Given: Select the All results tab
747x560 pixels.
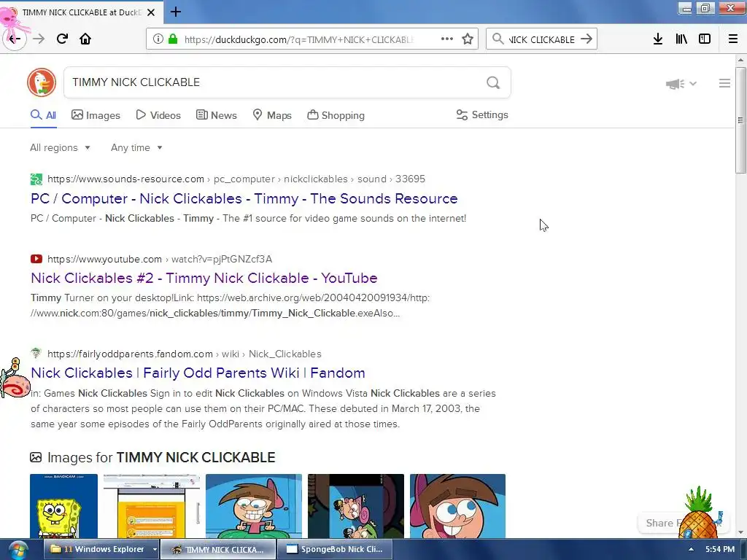Looking at the screenshot, I should coord(43,115).
